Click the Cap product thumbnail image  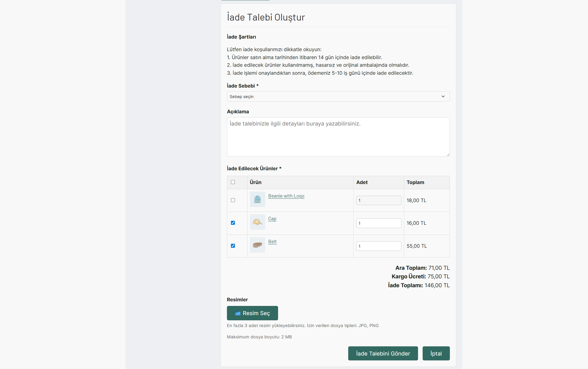257,222
